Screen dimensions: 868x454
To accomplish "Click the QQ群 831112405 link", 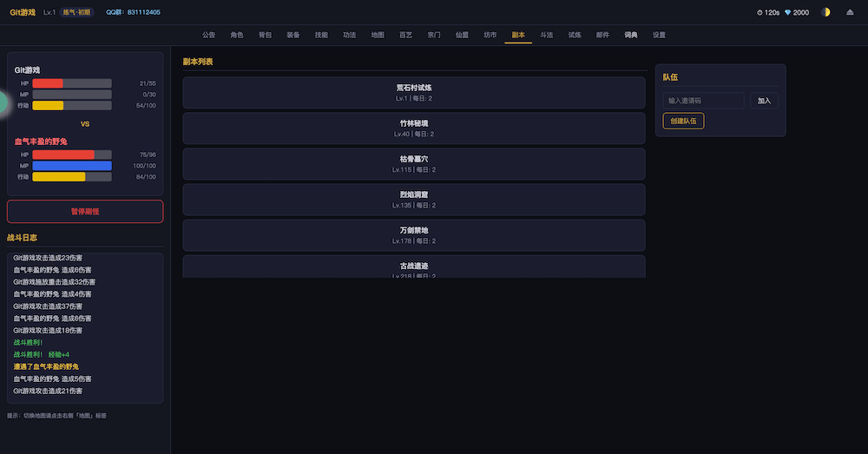I will 133,12.
